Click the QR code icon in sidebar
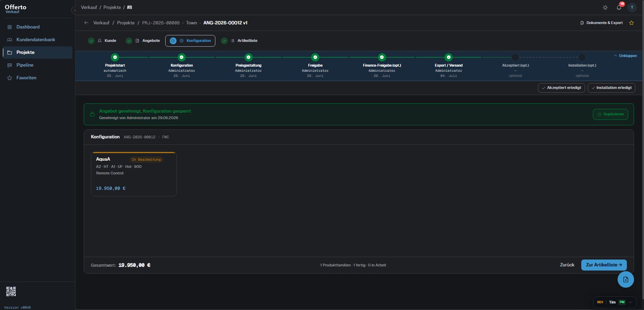Viewport: 644px width, 310px height. tap(11, 291)
